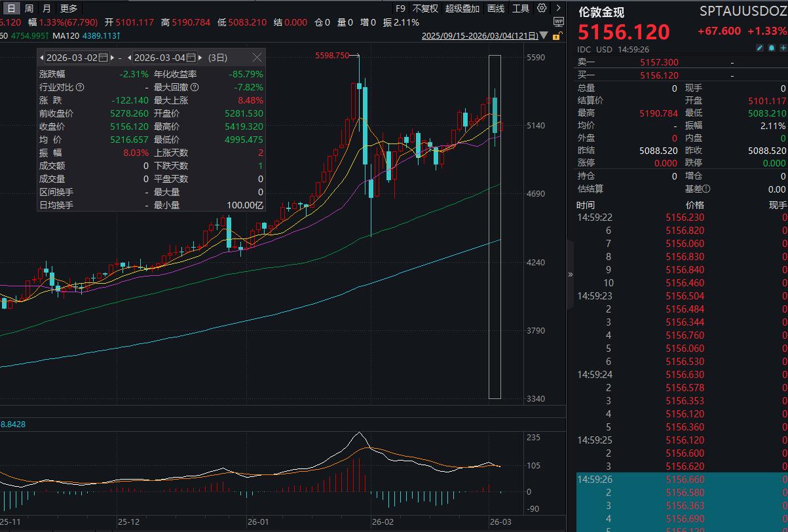Toggle the orange date range lock
Screen dimensions: 788x532
click(x=556, y=37)
